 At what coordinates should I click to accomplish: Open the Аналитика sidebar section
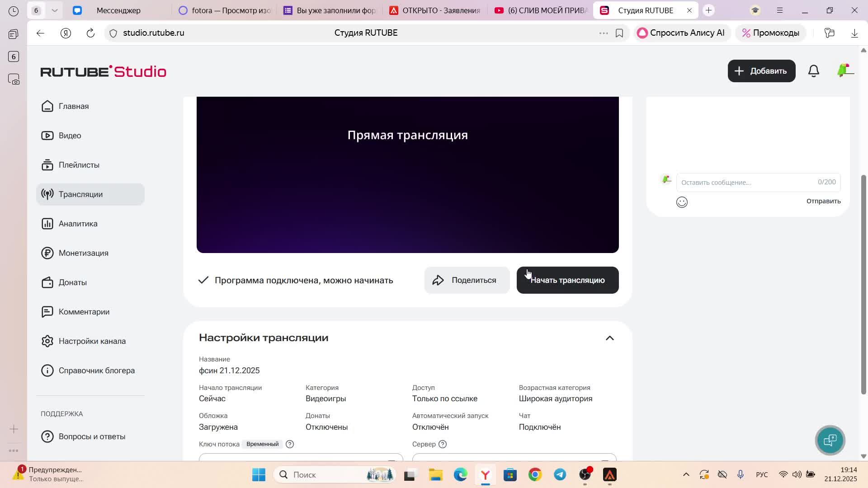(x=78, y=224)
